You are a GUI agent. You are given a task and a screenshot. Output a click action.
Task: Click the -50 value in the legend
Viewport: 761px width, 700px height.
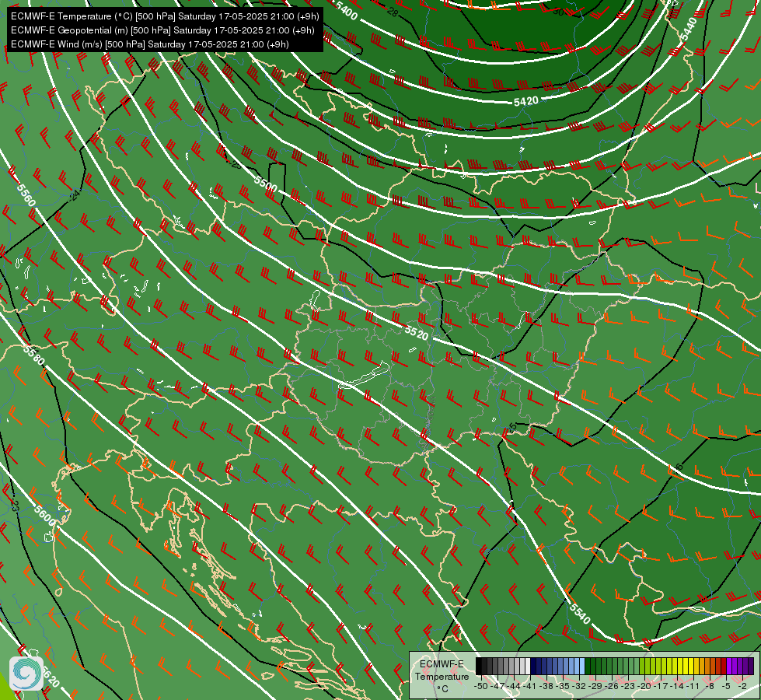click(481, 686)
